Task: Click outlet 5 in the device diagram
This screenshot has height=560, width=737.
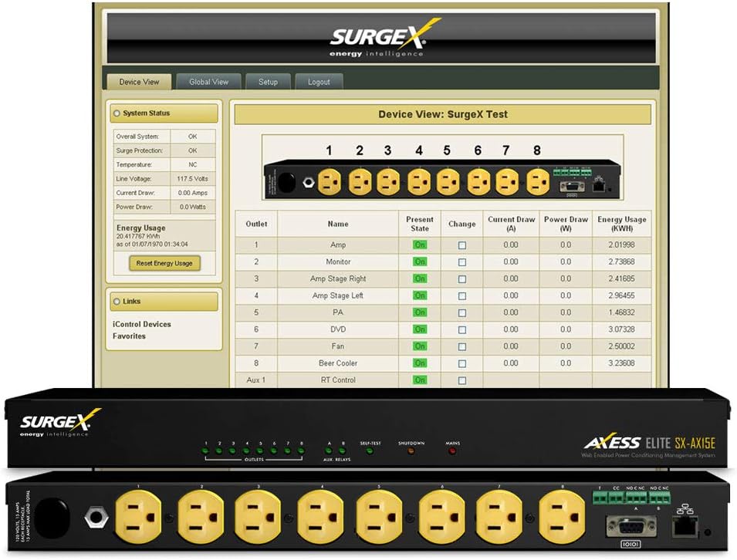Action: (448, 182)
